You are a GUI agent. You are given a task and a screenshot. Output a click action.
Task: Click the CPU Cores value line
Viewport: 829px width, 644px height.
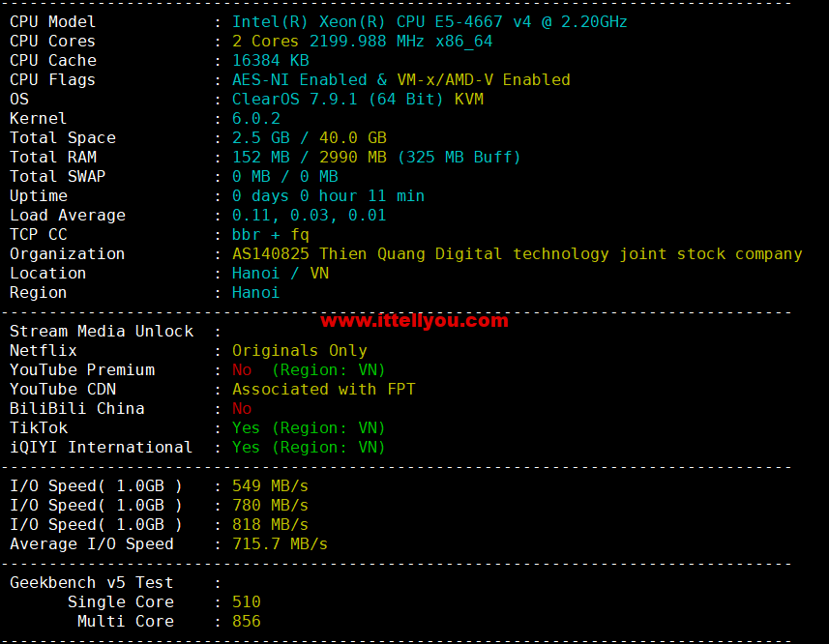coord(362,41)
